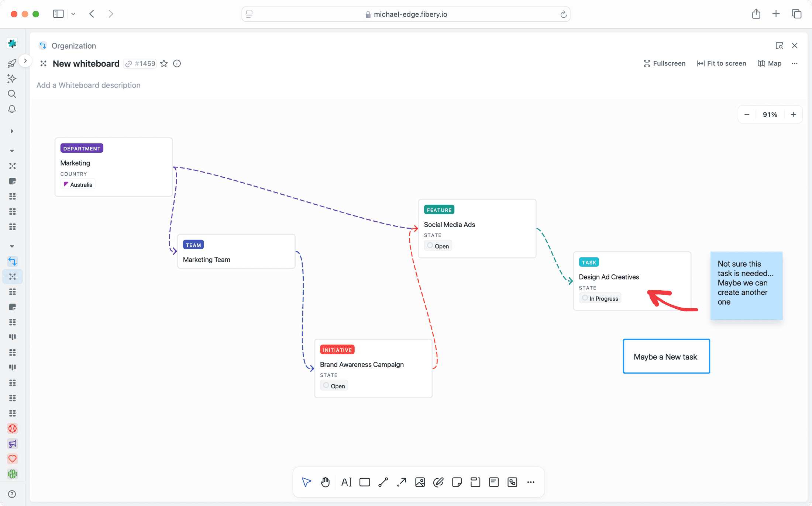Image resolution: width=812 pixels, height=506 pixels.
Task: Open notifications bell in the sidebar
Action: (x=12, y=110)
